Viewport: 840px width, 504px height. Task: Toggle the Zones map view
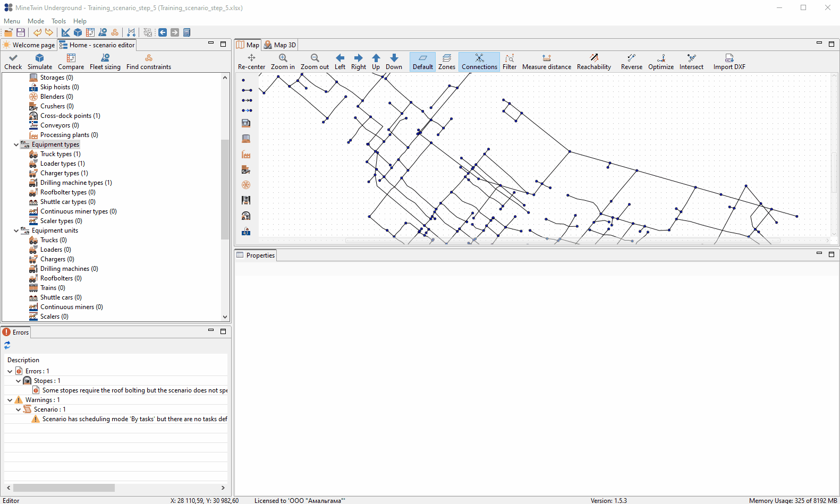(x=447, y=62)
